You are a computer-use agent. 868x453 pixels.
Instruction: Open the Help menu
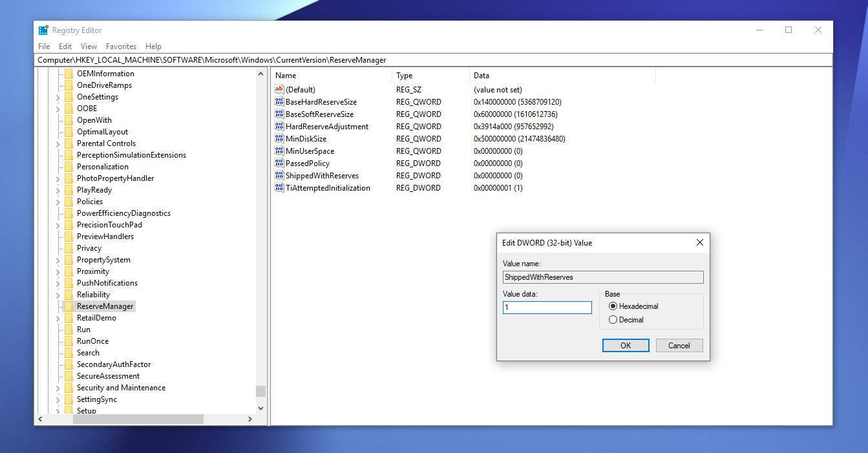pyautogui.click(x=153, y=47)
